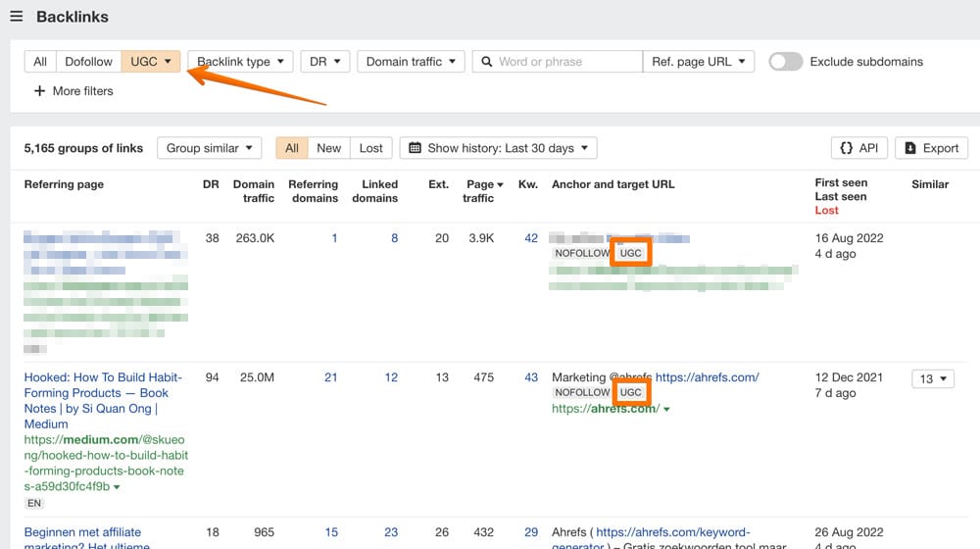
Task: Click the Domain traffic column header
Action: pyautogui.click(x=254, y=191)
